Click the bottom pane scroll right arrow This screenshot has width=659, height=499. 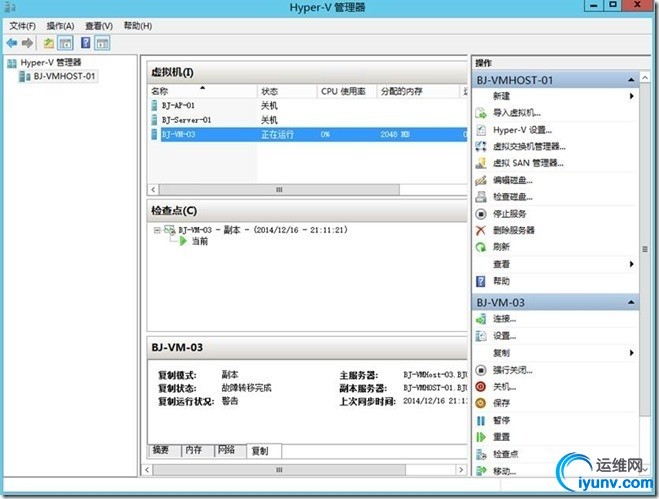click(461, 470)
